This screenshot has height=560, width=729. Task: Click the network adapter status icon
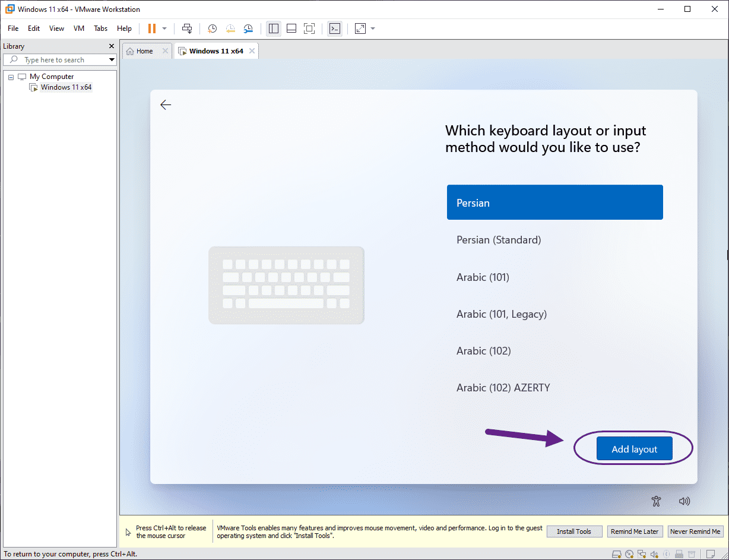point(642,554)
